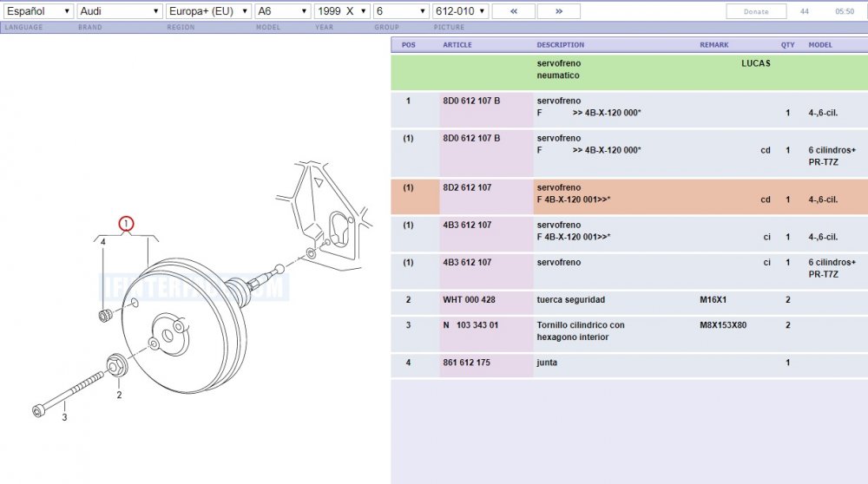Open the Year dropdown showing 1999 X

pyautogui.click(x=342, y=11)
